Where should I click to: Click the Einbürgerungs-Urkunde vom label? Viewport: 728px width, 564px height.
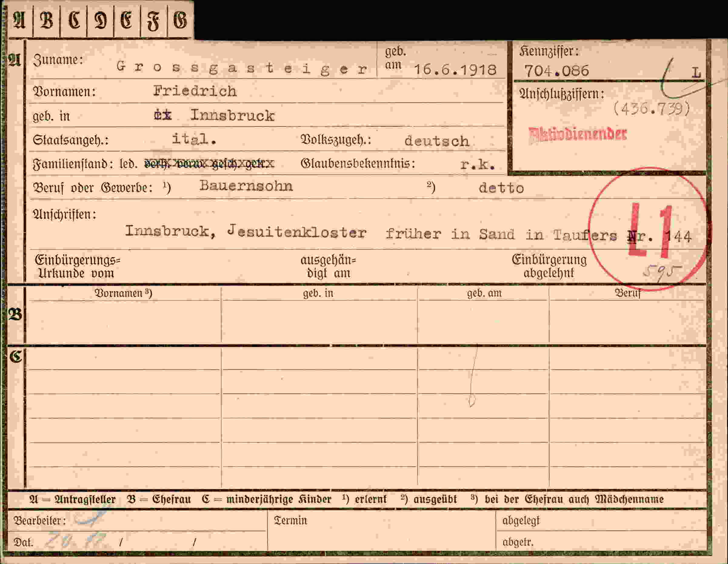(77, 267)
